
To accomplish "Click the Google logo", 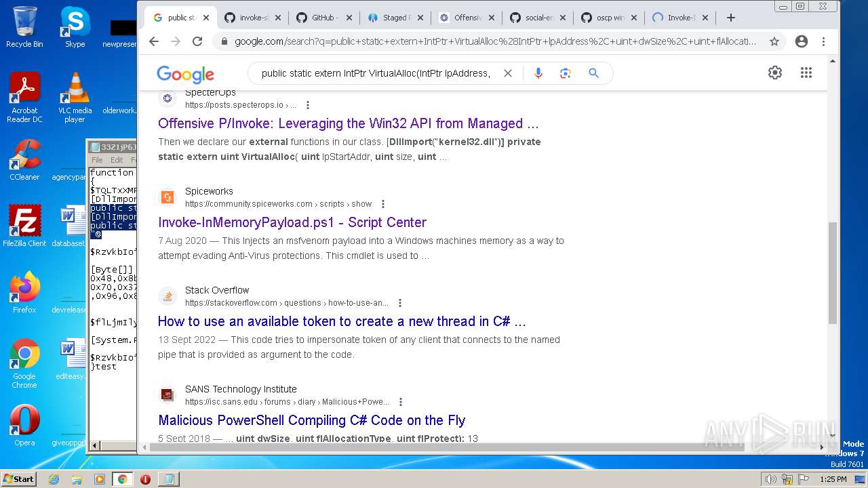I will click(185, 74).
